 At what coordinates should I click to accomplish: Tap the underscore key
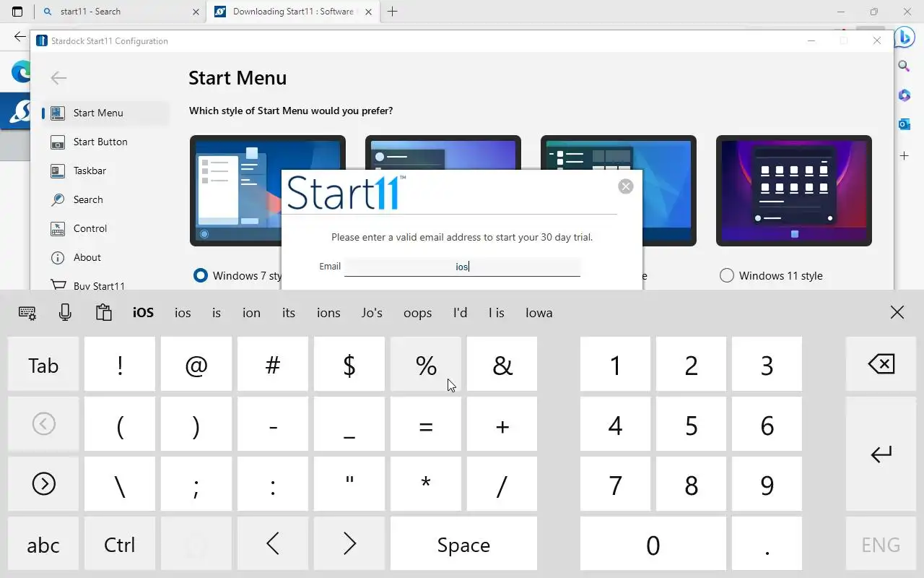pyautogui.click(x=349, y=424)
